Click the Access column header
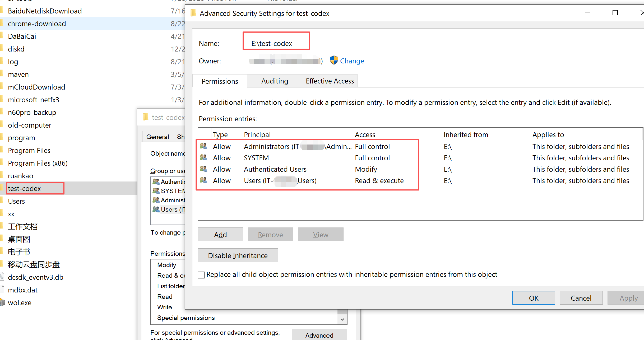Viewport: 644px width, 340px height. coord(397,134)
